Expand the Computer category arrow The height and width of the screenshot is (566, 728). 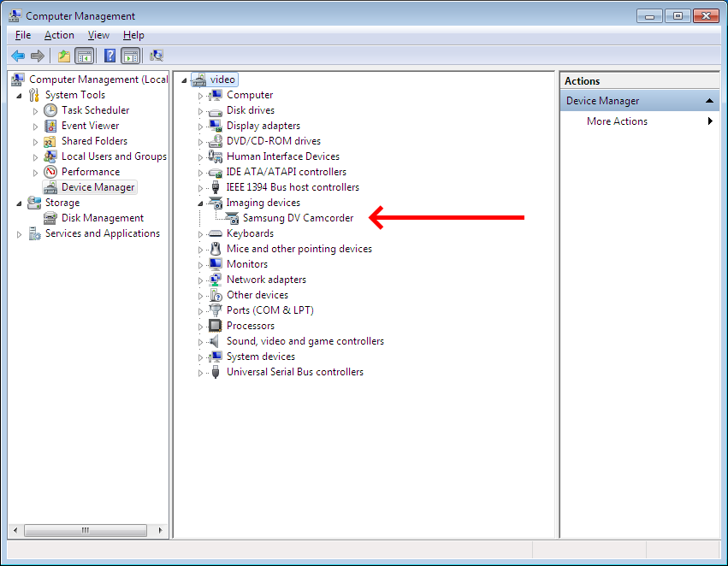pos(200,96)
